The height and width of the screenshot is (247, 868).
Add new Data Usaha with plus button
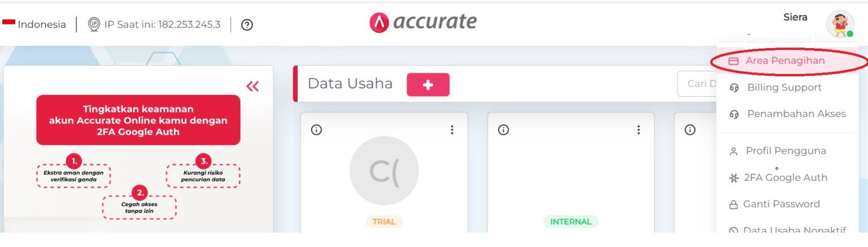(x=428, y=85)
